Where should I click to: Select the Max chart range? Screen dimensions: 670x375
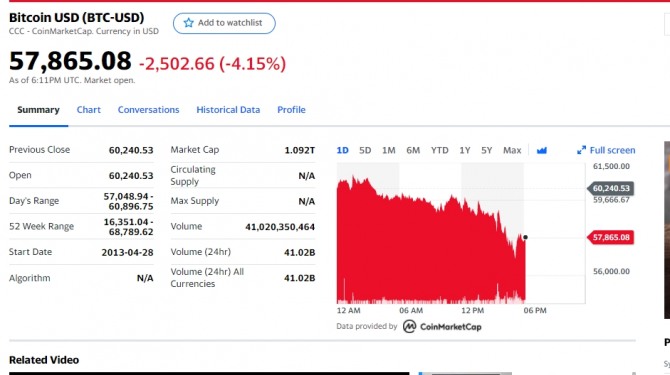[512, 150]
